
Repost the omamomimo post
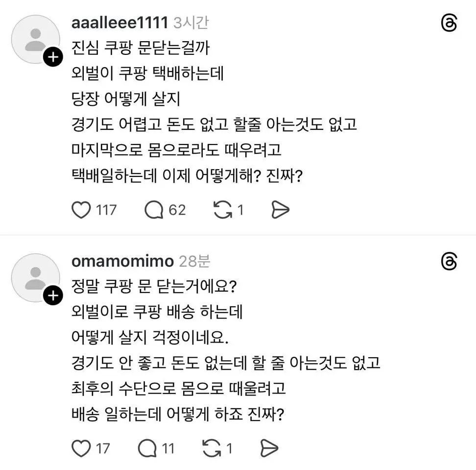coord(211,448)
